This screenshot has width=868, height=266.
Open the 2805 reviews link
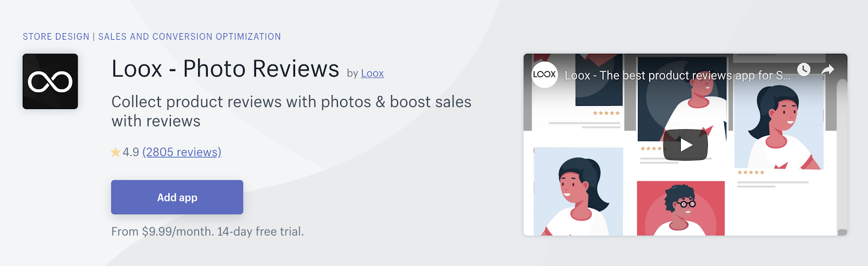(182, 152)
